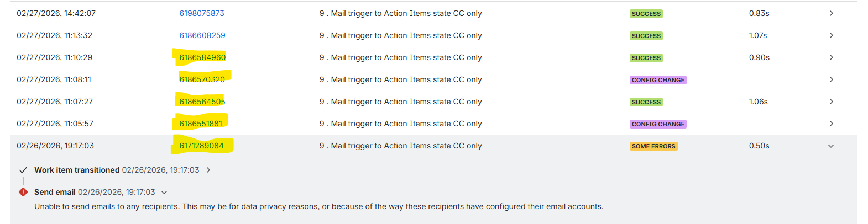Collapse the 19:17:03 Some Errors row
868x224 pixels.
(x=831, y=146)
